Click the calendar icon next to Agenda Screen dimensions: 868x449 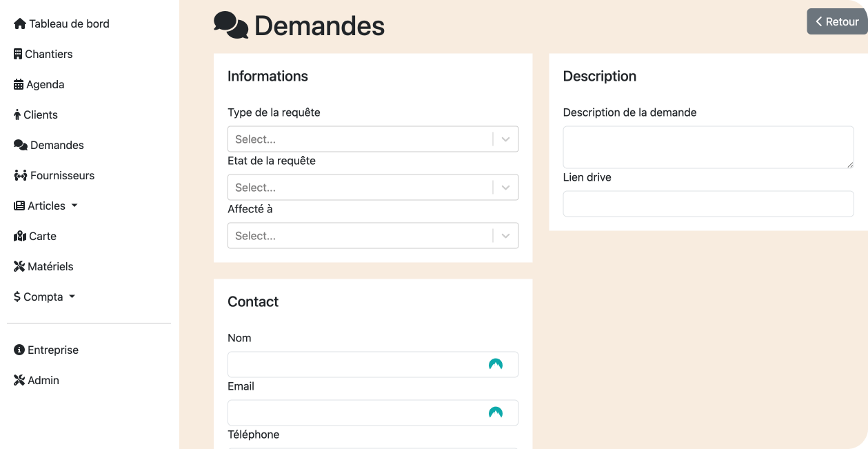point(19,85)
